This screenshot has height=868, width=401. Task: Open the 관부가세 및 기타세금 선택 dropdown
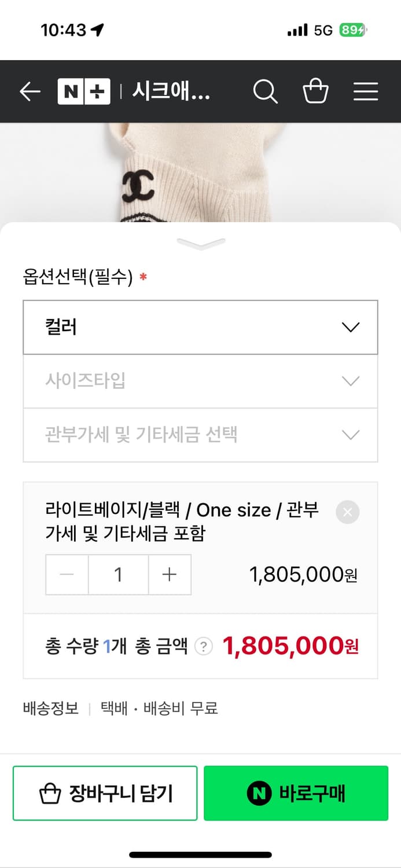200,435
